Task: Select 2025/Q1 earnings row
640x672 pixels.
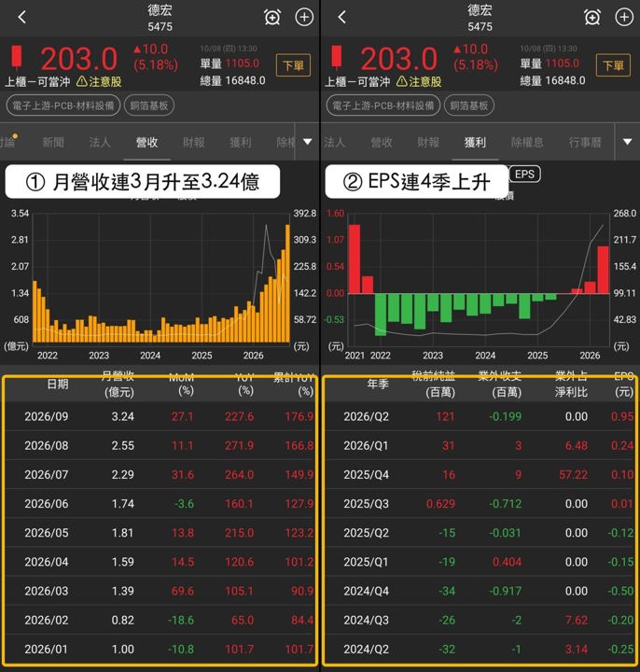Action: tap(480, 562)
